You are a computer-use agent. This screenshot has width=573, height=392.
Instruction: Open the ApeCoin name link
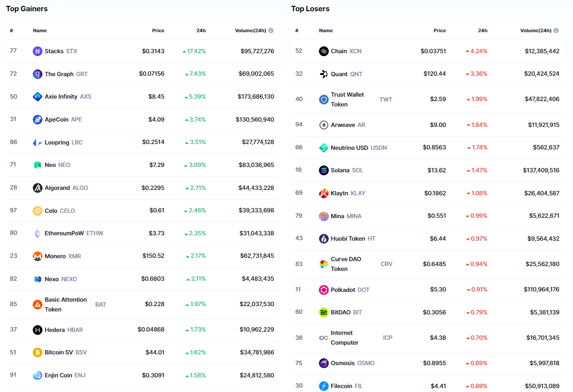[57, 120]
